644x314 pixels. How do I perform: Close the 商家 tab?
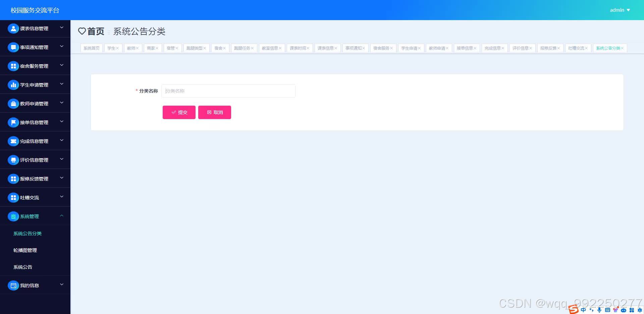click(157, 48)
